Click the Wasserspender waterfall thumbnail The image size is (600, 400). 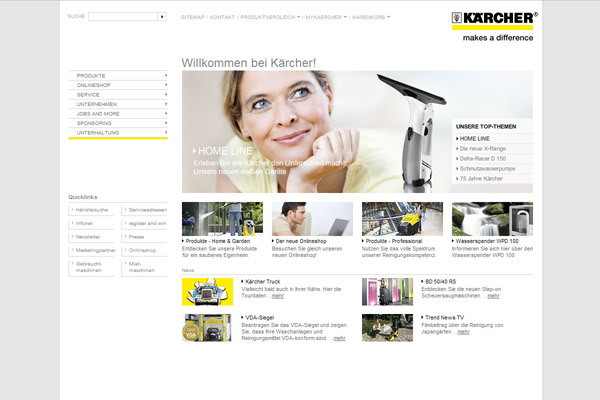(492, 219)
